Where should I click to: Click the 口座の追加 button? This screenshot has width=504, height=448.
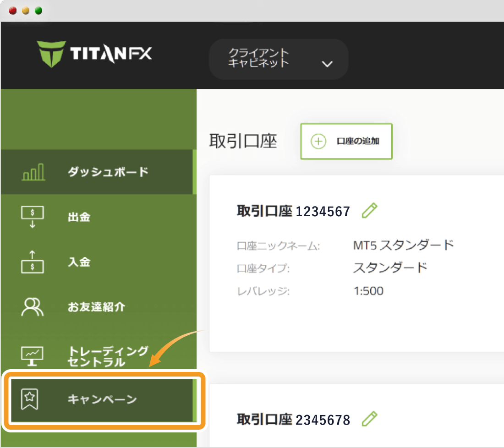coord(346,141)
